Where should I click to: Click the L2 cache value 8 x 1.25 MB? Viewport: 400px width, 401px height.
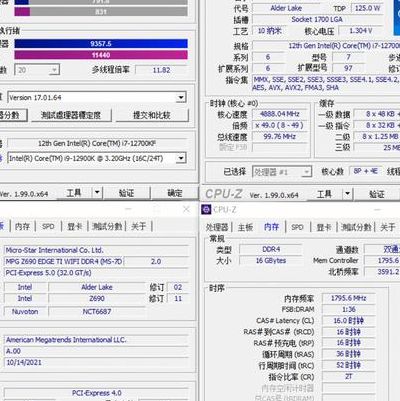pyautogui.click(x=377, y=137)
